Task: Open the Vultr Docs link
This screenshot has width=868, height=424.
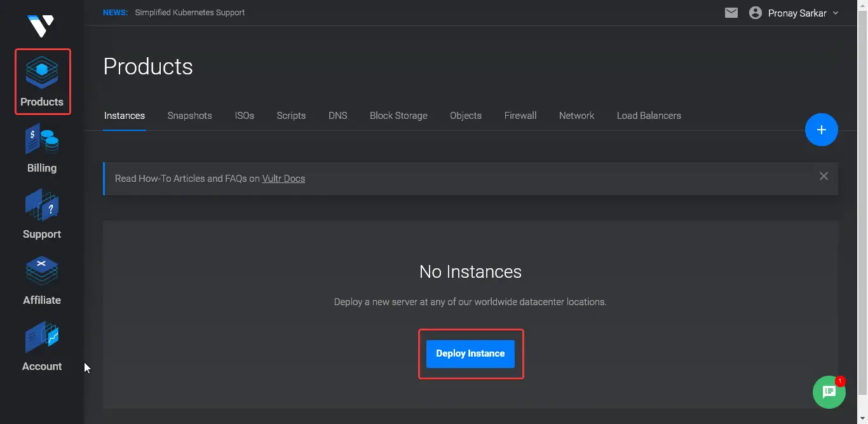Action: [x=283, y=179]
